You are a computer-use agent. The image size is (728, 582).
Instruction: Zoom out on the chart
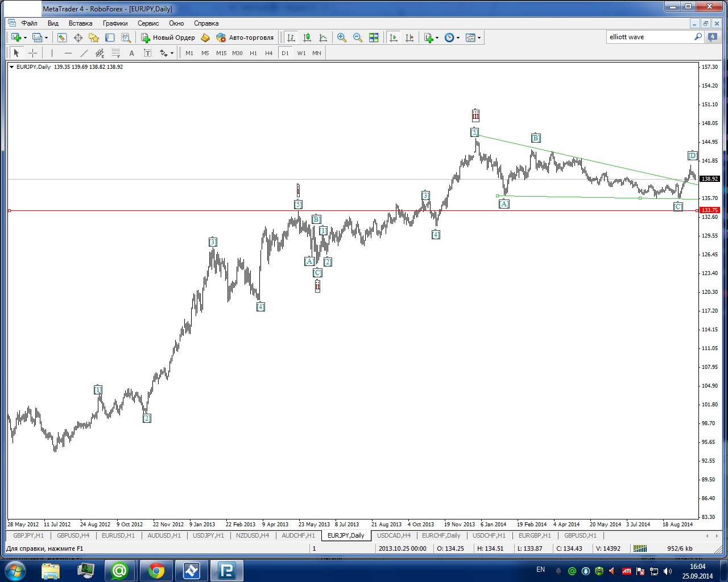pos(358,38)
